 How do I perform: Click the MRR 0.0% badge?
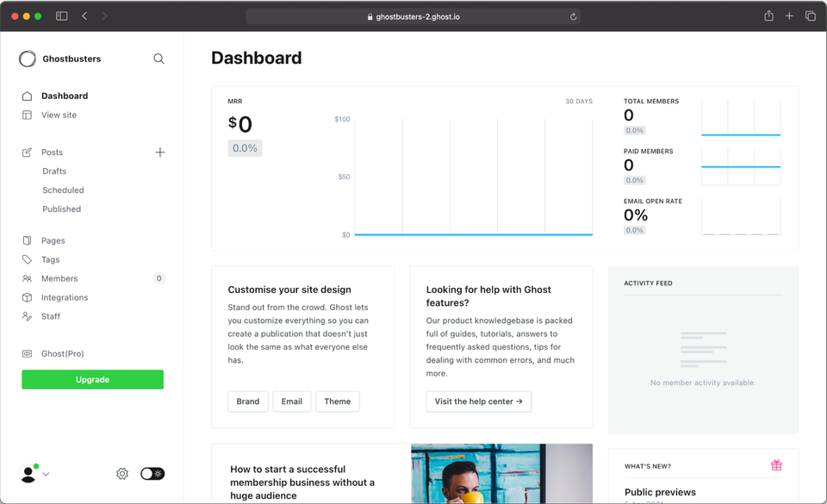point(245,148)
